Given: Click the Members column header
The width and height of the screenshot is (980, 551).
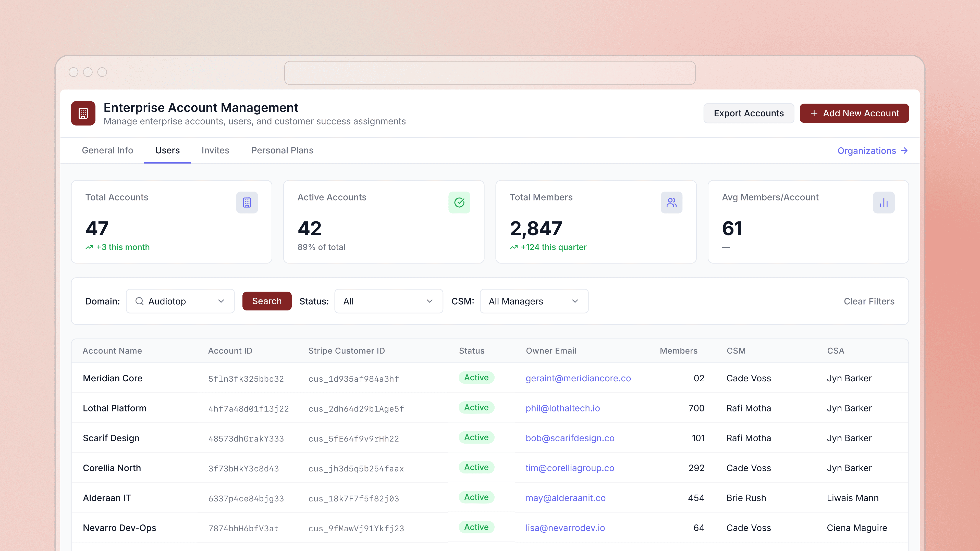Looking at the screenshot, I should [x=678, y=350].
